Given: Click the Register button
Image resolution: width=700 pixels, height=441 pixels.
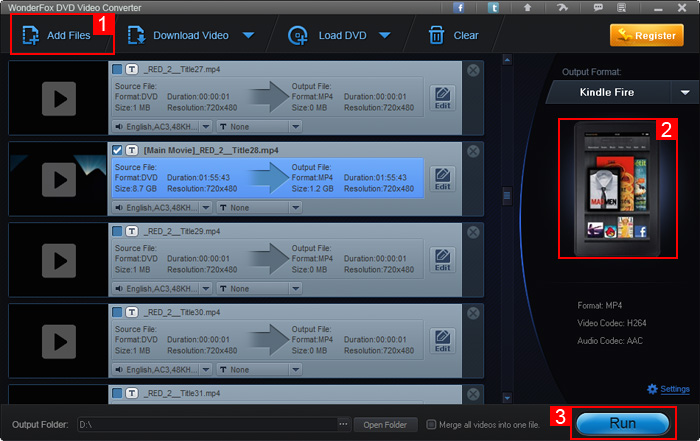Looking at the screenshot, I should (x=646, y=35).
